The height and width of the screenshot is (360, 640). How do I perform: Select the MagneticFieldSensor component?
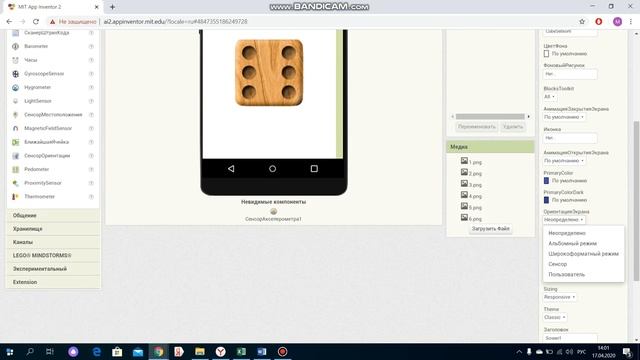coord(48,129)
